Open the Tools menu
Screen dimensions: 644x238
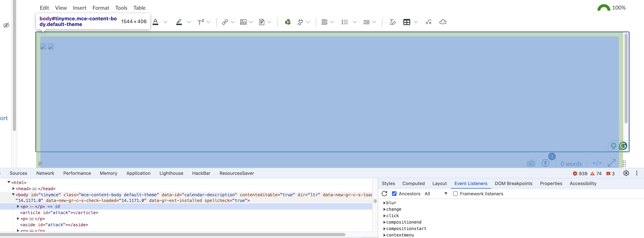121,8
